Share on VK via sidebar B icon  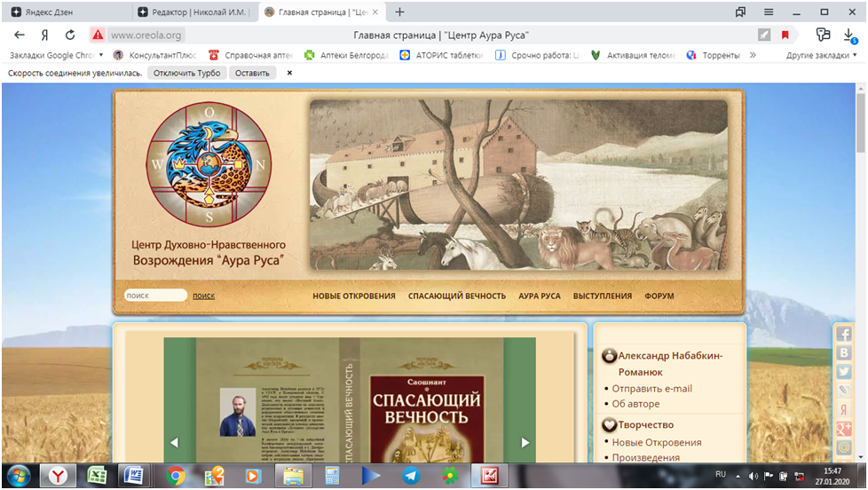[844, 352]
